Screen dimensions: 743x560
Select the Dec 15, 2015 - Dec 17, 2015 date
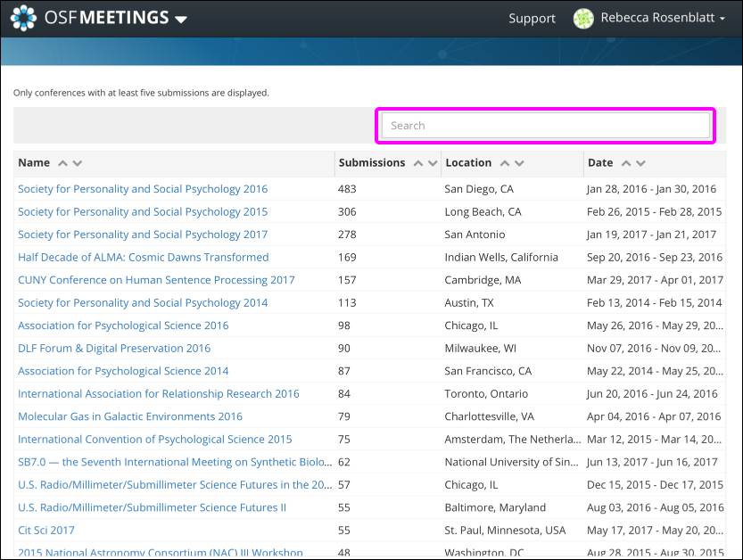coord(655,485)
